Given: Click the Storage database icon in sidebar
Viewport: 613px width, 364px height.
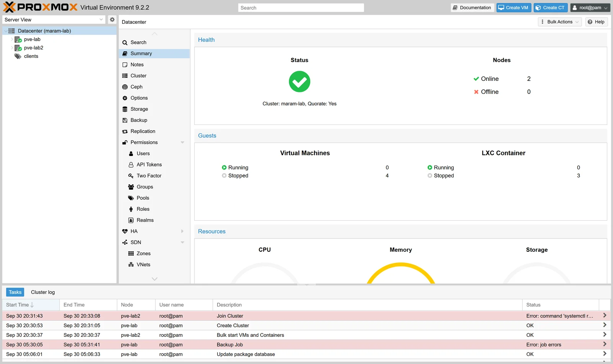Looking at the screenshot, I should coord(125,109).
